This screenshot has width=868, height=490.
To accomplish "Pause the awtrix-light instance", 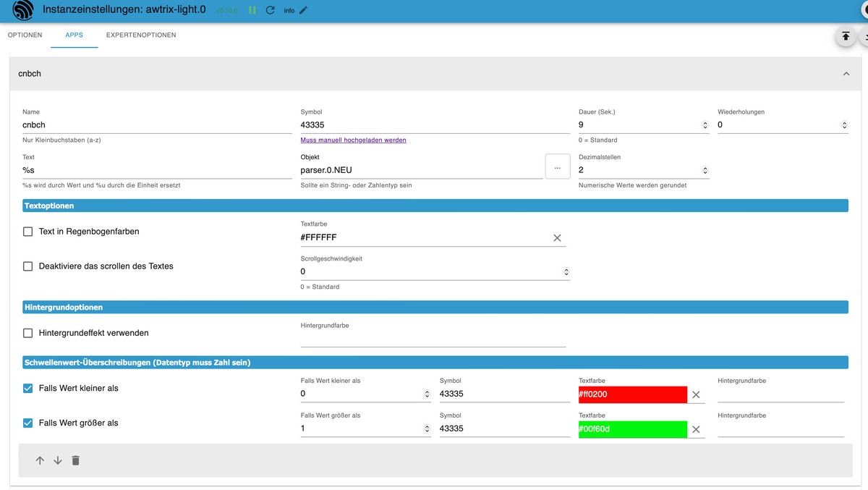I will [252, 10].
